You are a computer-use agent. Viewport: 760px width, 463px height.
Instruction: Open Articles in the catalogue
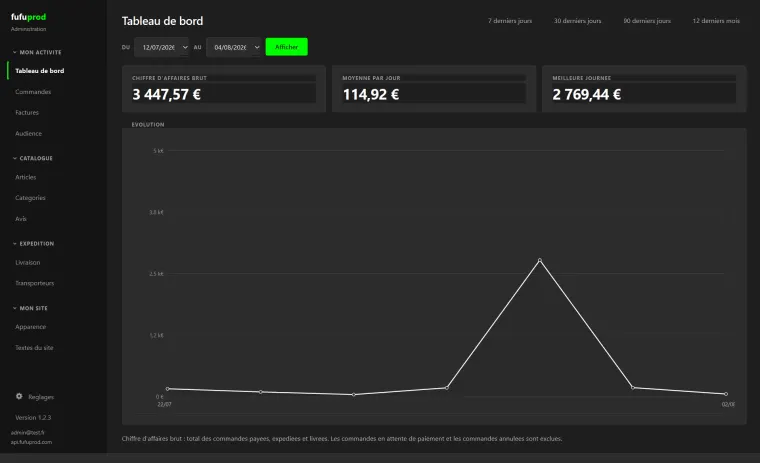tap(25, 177)
